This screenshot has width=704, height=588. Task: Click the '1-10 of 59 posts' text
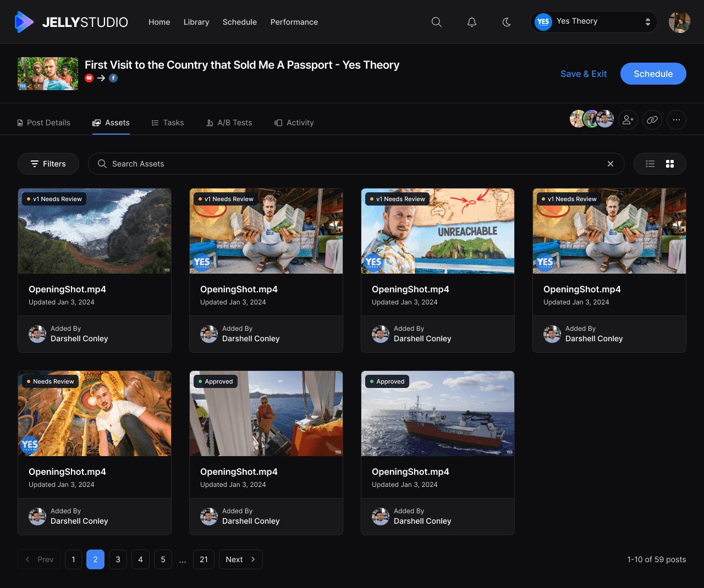pos(657,559)
